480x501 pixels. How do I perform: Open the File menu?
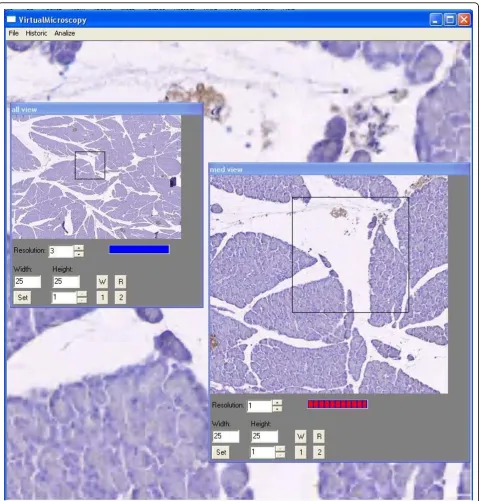click(14, 33)
